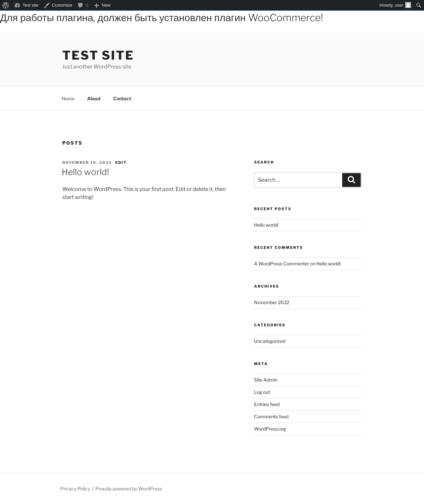
Task: Go to the About menu item
Action: pyautogui.click(x=94, y=99)
